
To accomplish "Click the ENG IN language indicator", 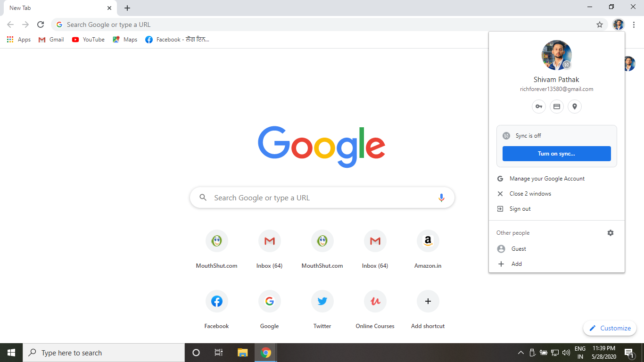I will [x=580, y=353].
